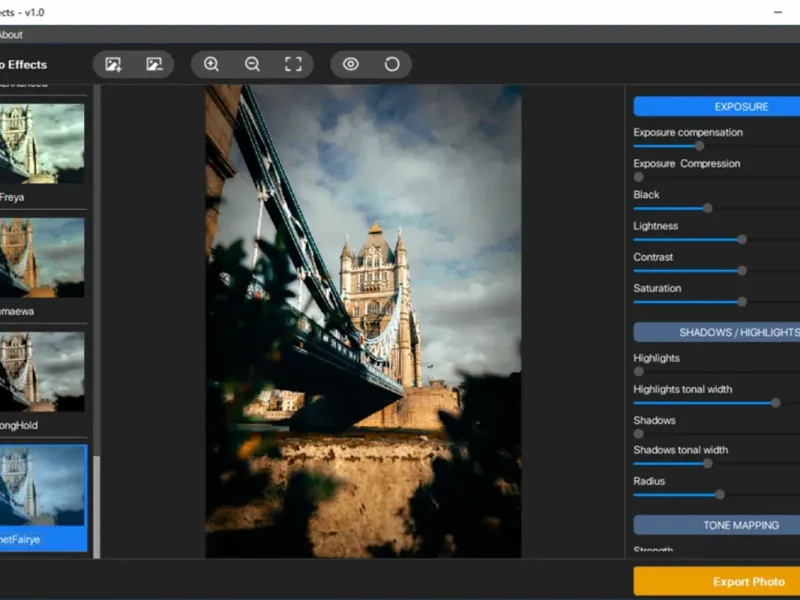The height and width of the screenshot is (600, 800).
Task: Click the Exposure compensation slider handle
Action: (699, 146)
